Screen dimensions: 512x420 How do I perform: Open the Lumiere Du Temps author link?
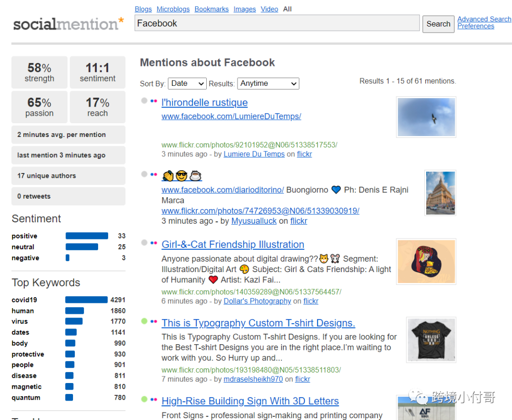tap(254, 154)
